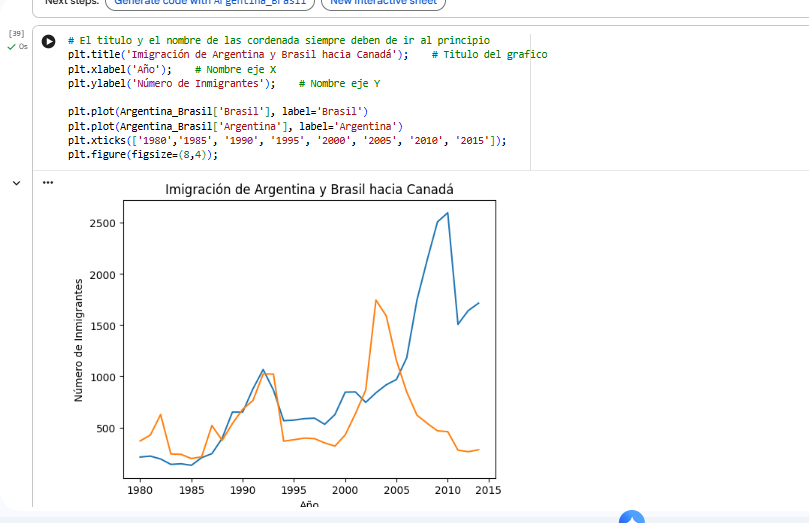Click the 2500 y-axis tick label

click(103, 223)
